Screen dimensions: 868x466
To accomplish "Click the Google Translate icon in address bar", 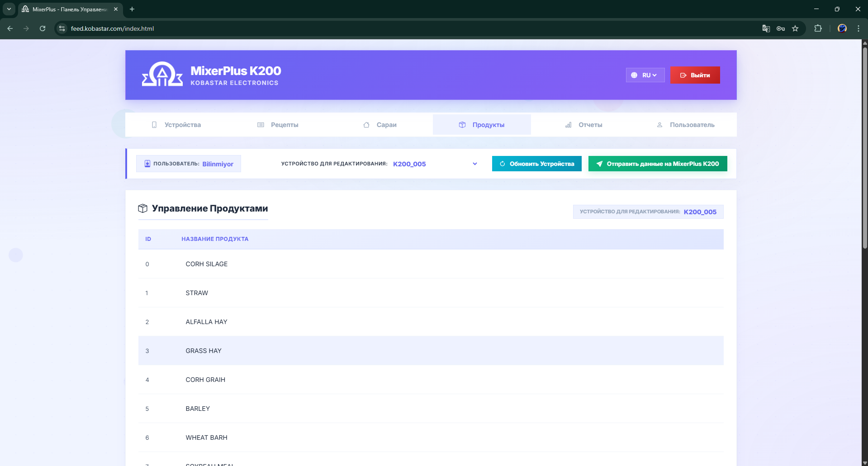I will click(x=766, y=28).
